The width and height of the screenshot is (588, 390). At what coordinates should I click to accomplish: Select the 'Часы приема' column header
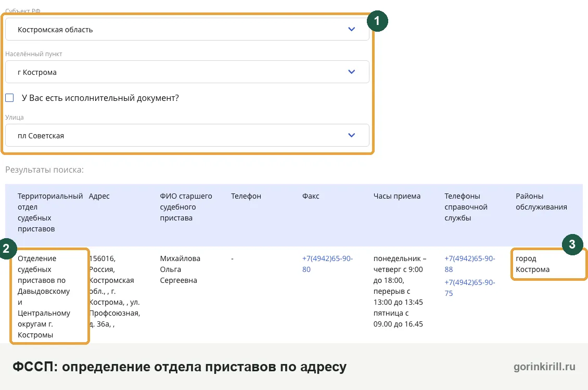397,196
